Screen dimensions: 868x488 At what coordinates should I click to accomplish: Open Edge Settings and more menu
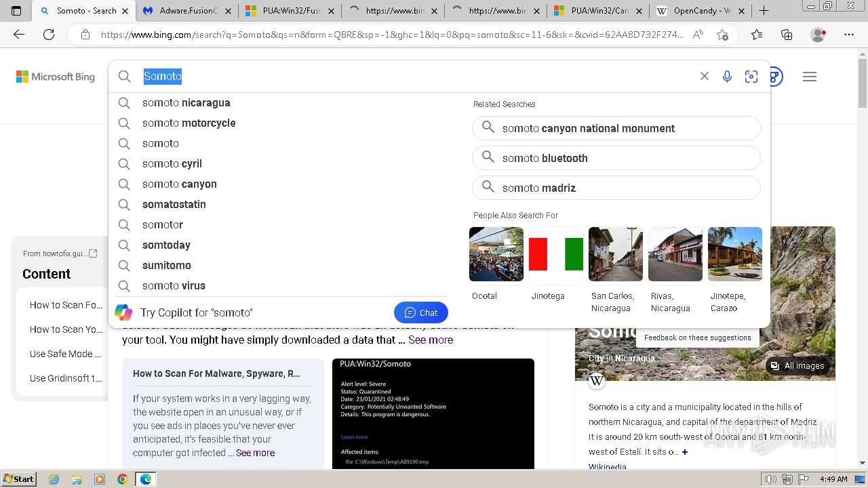point(849,35)
